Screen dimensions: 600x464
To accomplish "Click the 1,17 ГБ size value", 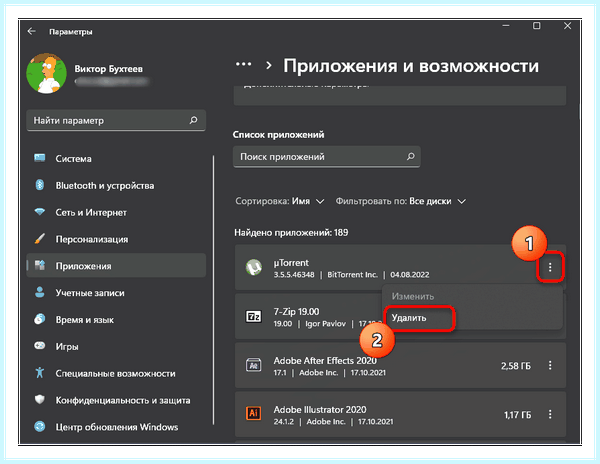I will pos(517,415).
